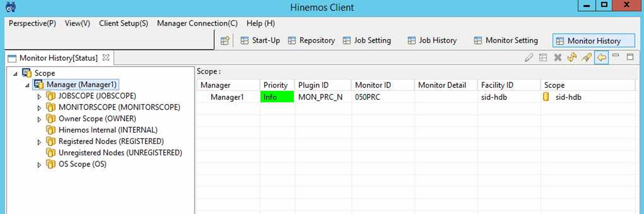Click the yellow left arrow icon
This screenshot has width=644, height=214.
(x=602, y=58)
